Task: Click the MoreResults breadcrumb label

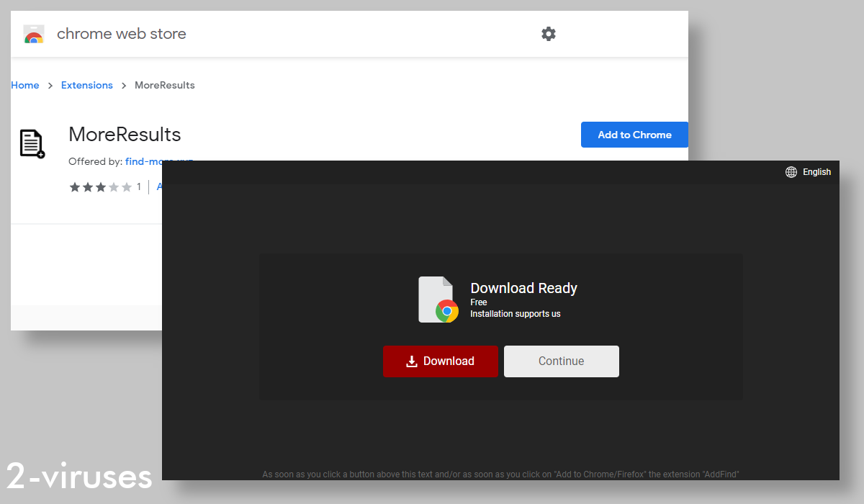Action: tap(164, 85)
